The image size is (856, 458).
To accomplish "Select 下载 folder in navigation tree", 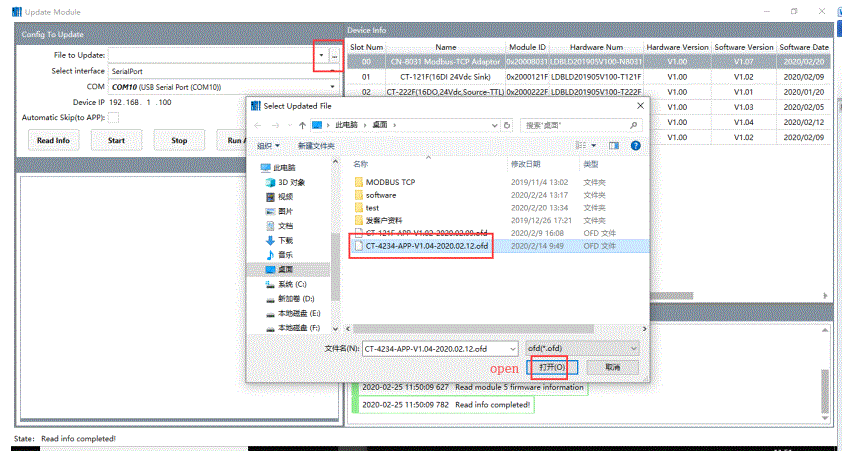I will pos(280,241).
